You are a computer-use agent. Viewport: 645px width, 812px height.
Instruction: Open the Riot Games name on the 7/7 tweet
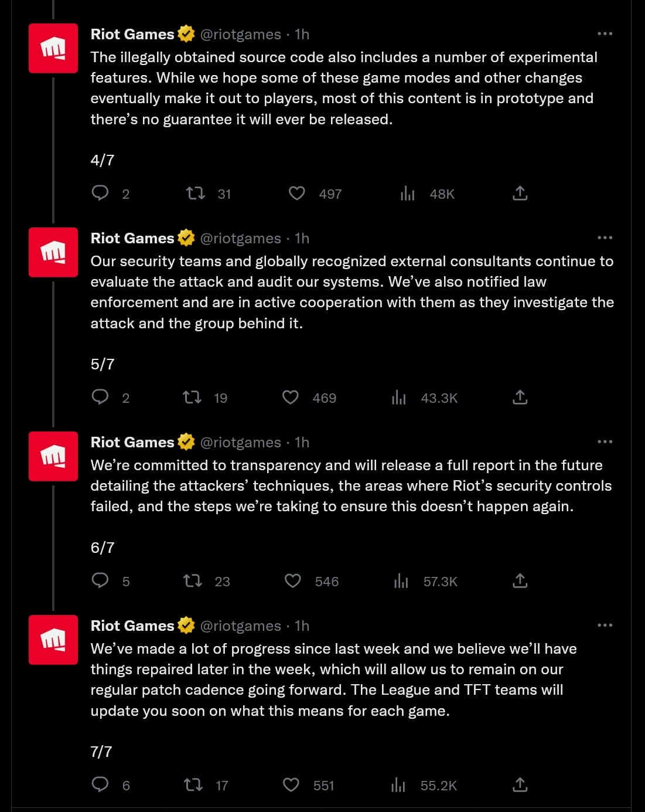132,626
